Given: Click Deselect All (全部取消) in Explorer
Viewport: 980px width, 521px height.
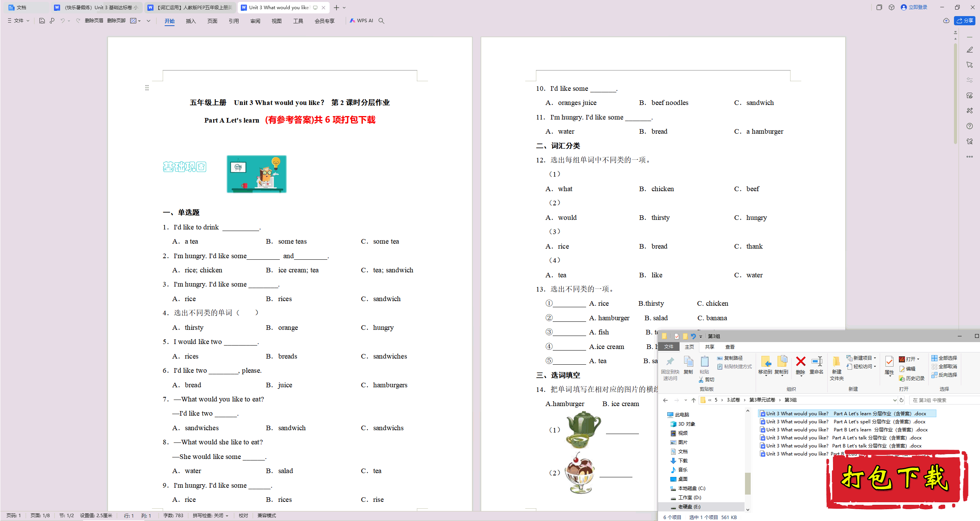Looking at the screenshot, I should (944, 366).
